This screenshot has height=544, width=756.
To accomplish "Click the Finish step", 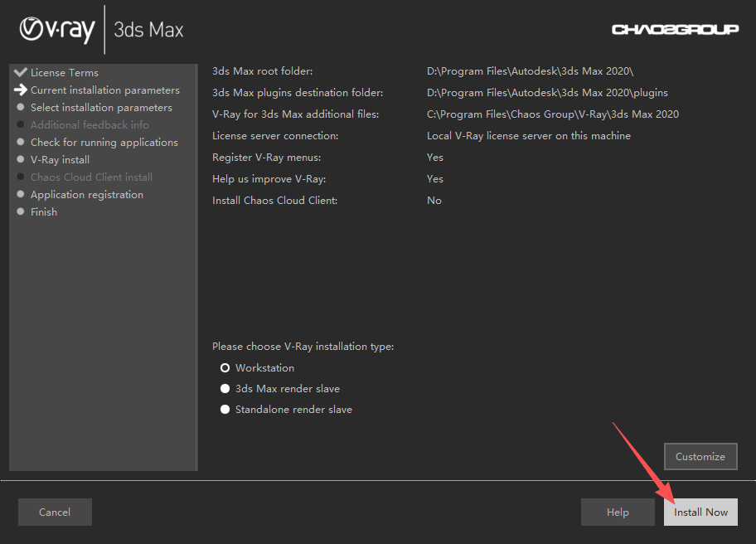I will (44, 211).
